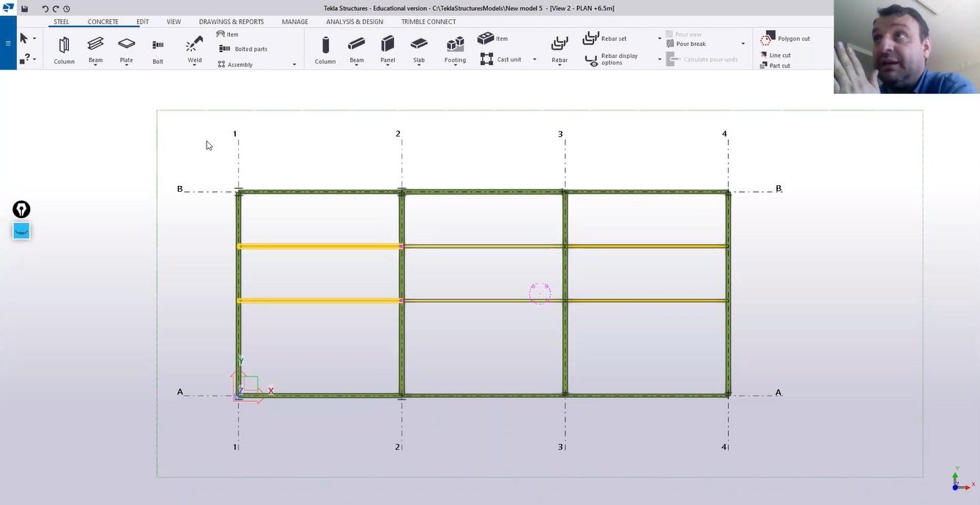Expand the Rebar display options dropdown
This screenshot has width=980, height=505.
point(659,59)
